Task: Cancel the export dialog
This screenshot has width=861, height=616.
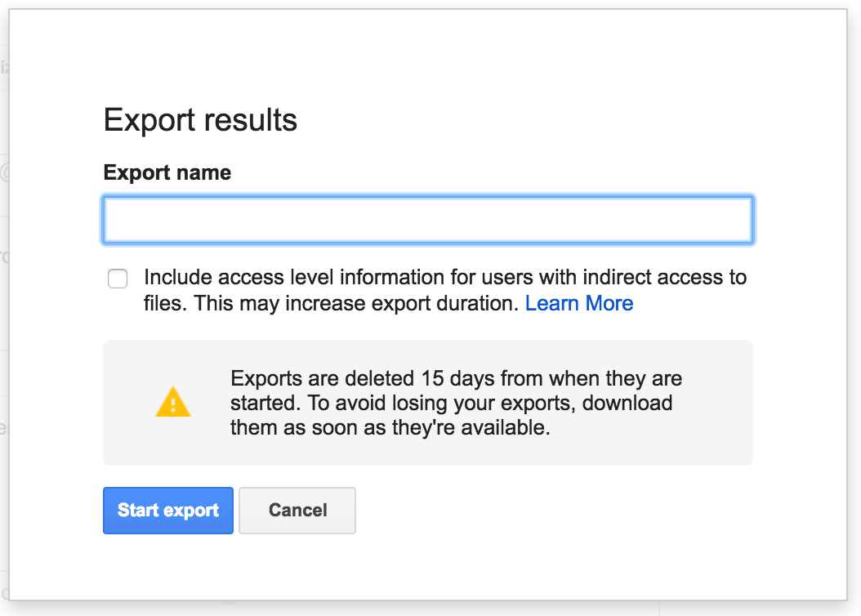Action: coord(297,511)
